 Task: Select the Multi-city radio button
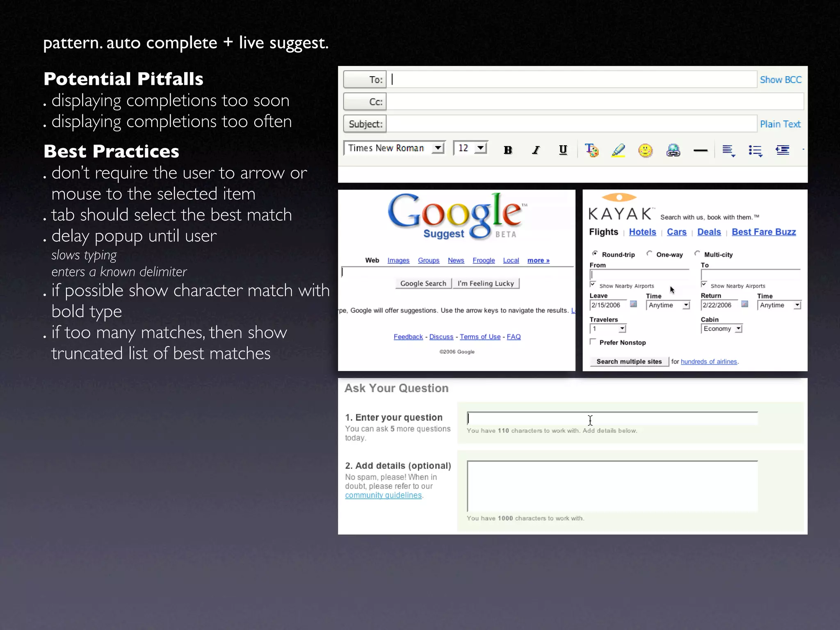pos(697,253)
